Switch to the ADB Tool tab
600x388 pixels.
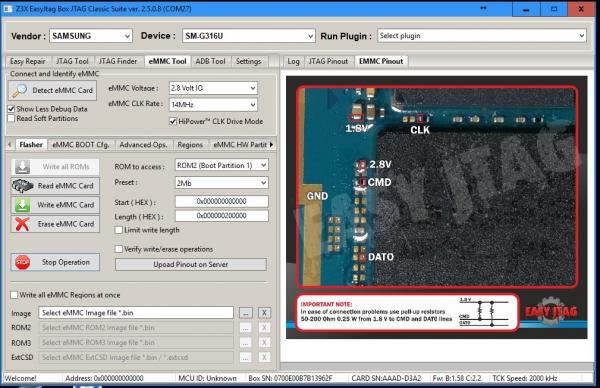(x=210, y=61)
